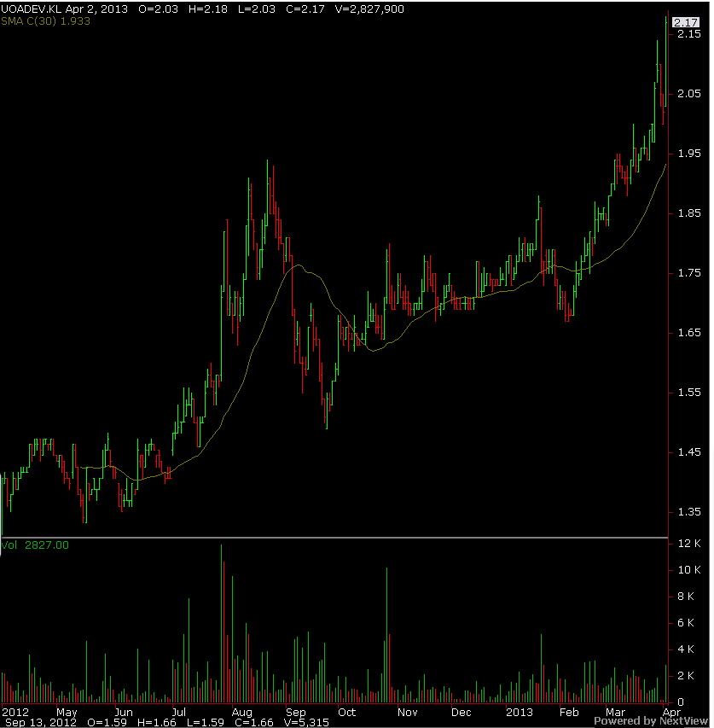Click the Nov label on time axis
The image size is (714, 728).
408,712
